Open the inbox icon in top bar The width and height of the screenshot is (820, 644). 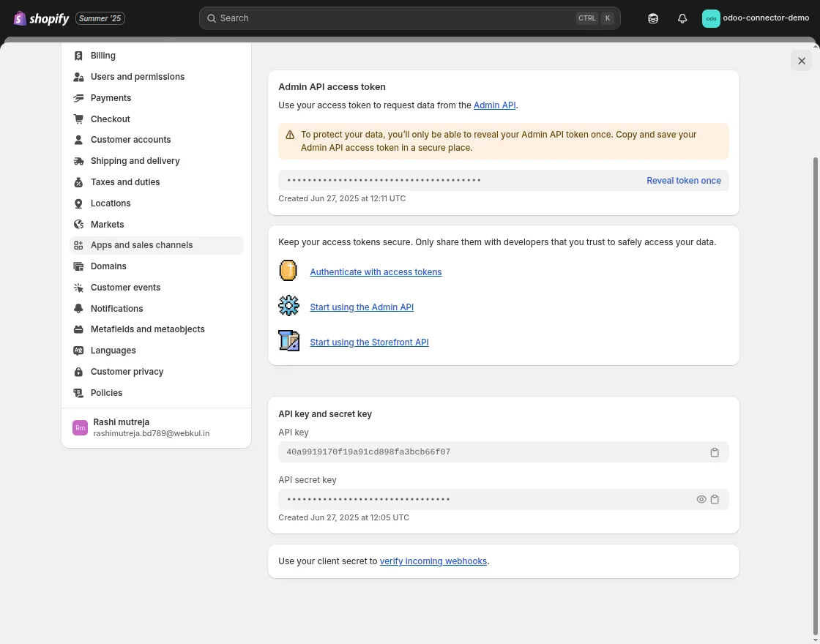pos(653,18)
